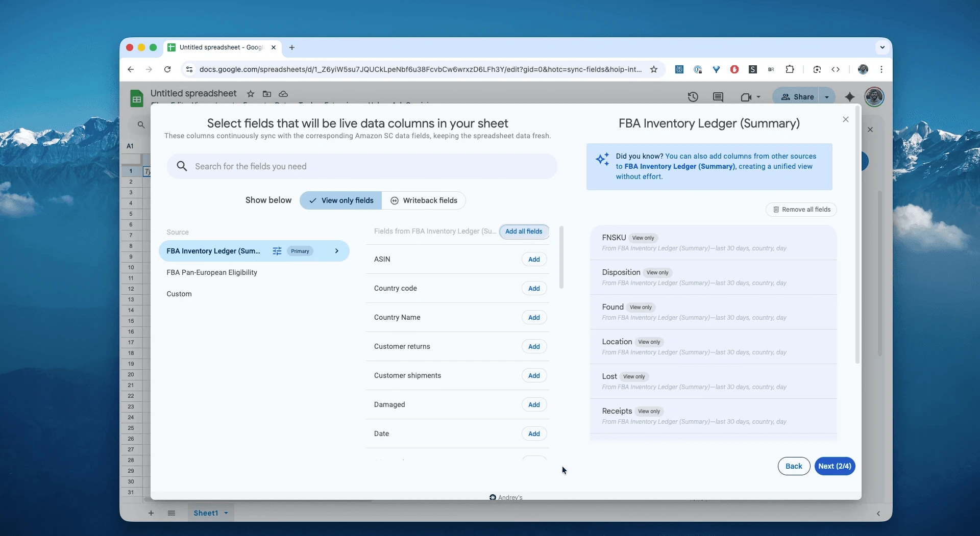Star the Untitled spreadsheet document
This screenshot has width=980, height=536.
tap(251, 94)
